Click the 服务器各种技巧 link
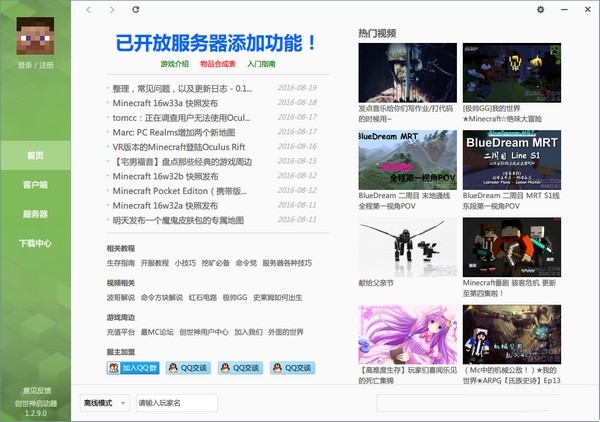 tap(287, 263)
